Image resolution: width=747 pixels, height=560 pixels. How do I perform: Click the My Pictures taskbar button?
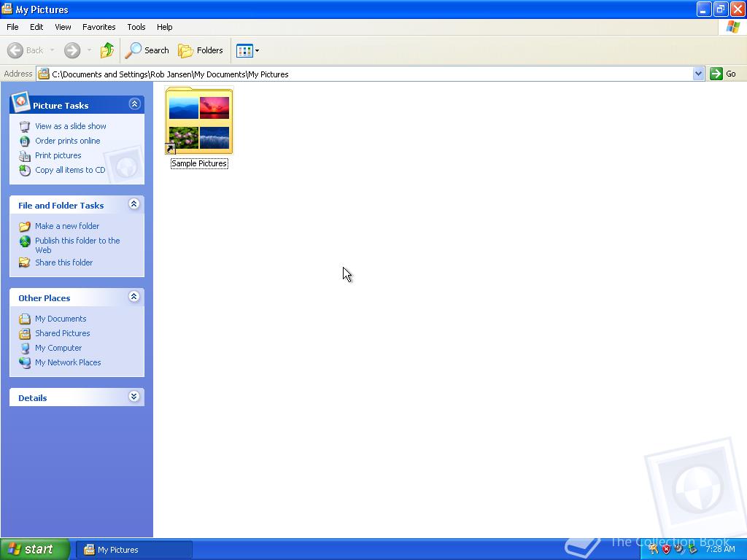(134, 550)
